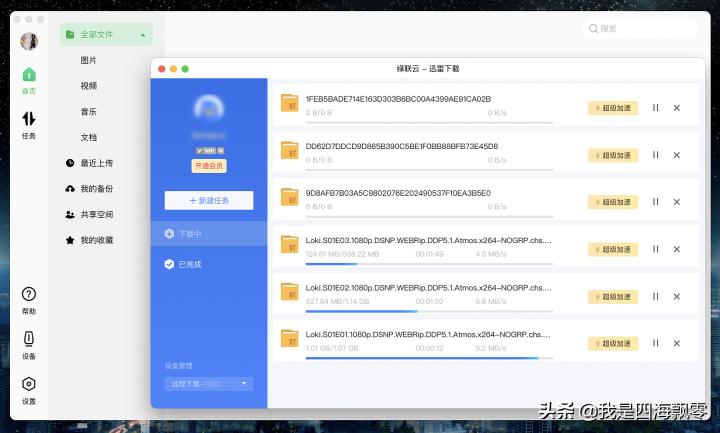This screenshot has width=720, height=433.
Task: Remove the Loki.S01E02 task with X
Action: [677, 297]
